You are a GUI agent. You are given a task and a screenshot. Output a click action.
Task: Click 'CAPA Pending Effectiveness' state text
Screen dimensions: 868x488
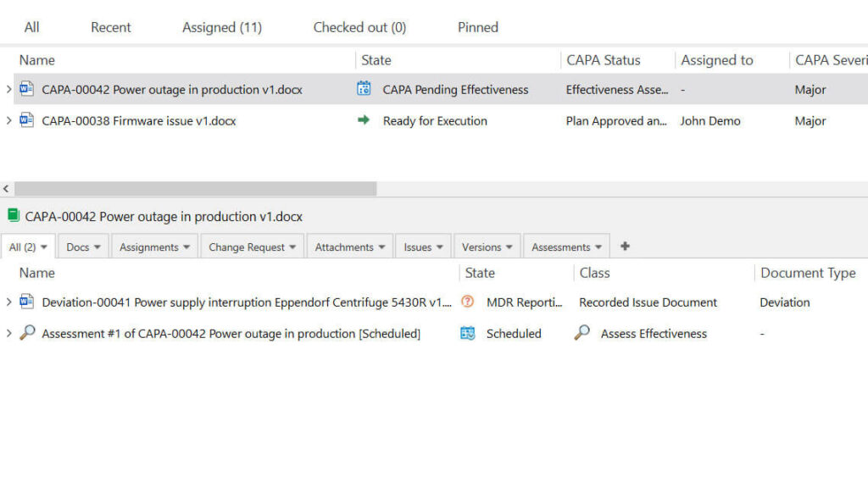coord(455,90)
